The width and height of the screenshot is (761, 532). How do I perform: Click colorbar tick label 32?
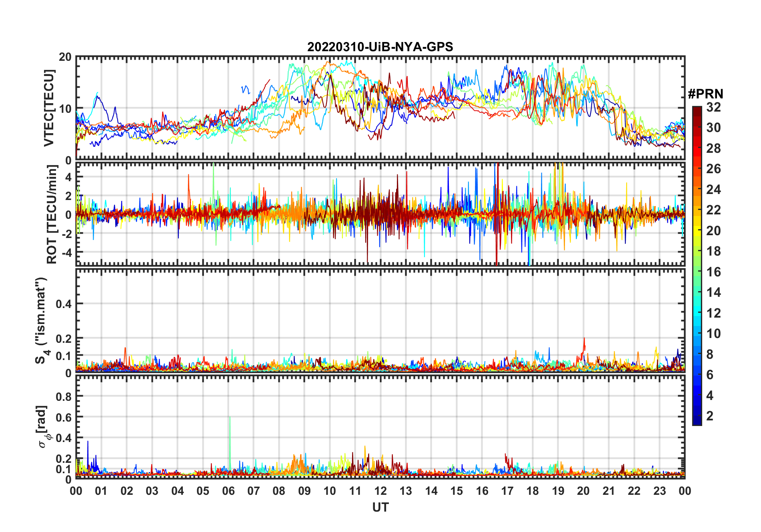713,107
